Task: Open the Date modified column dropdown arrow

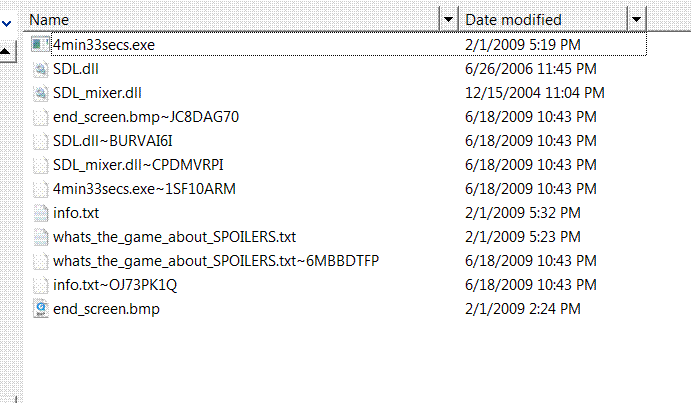Action: 636,19
